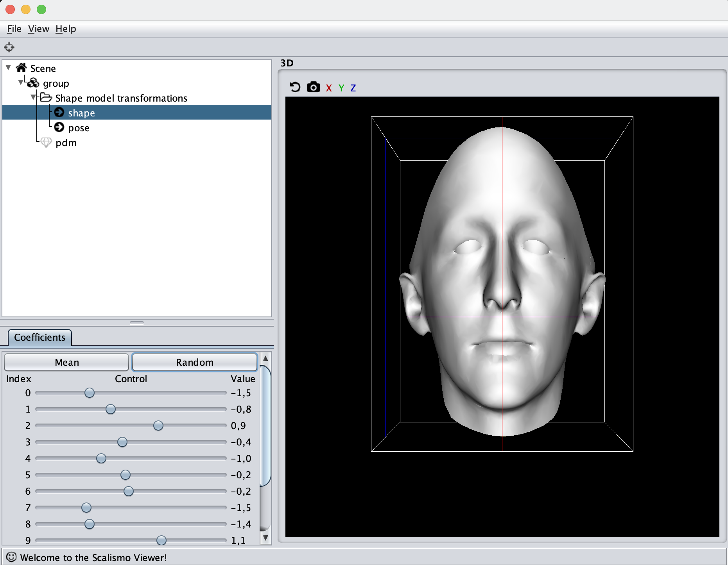Click the slider handle for index 3
This screenshot has width=728, height=565.
[x=122, y=442]
